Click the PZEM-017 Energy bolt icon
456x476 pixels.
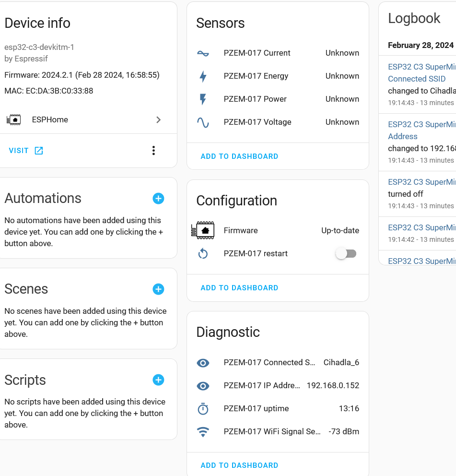203,76
